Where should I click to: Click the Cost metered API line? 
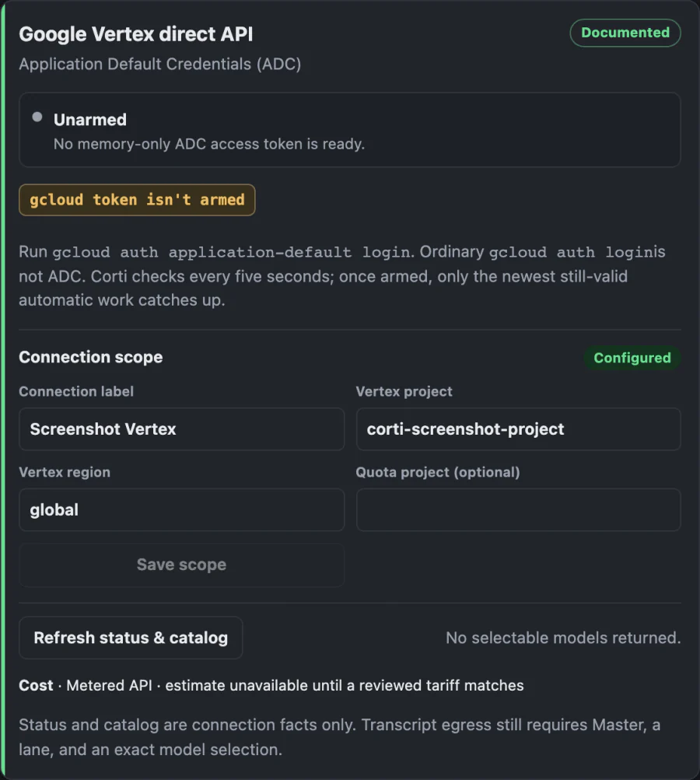pos(271,685)
